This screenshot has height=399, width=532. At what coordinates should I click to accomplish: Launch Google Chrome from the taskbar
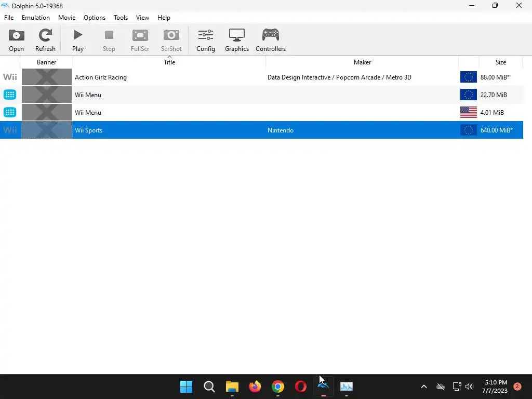pyautogui.click(x=278, y=387)
